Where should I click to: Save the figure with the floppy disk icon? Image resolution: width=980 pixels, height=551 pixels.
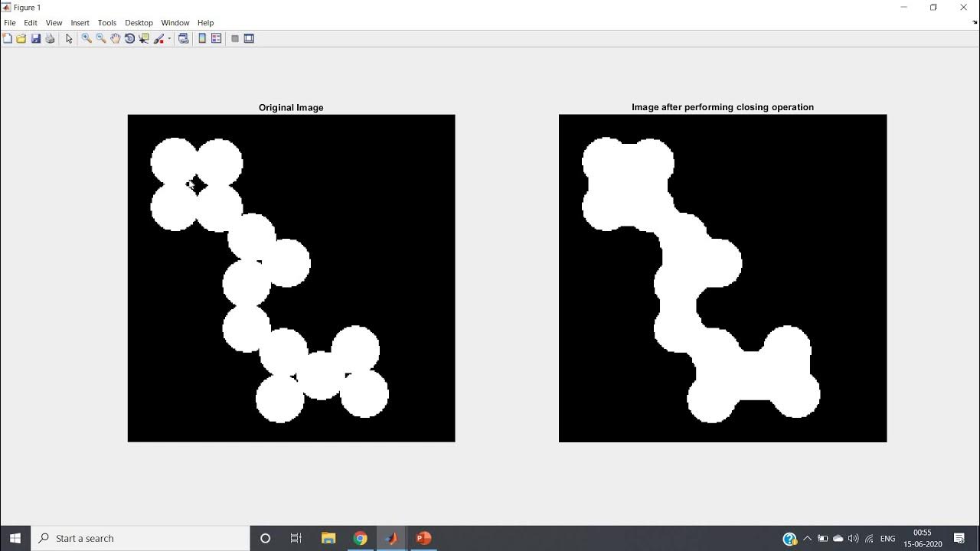[36, 38]
